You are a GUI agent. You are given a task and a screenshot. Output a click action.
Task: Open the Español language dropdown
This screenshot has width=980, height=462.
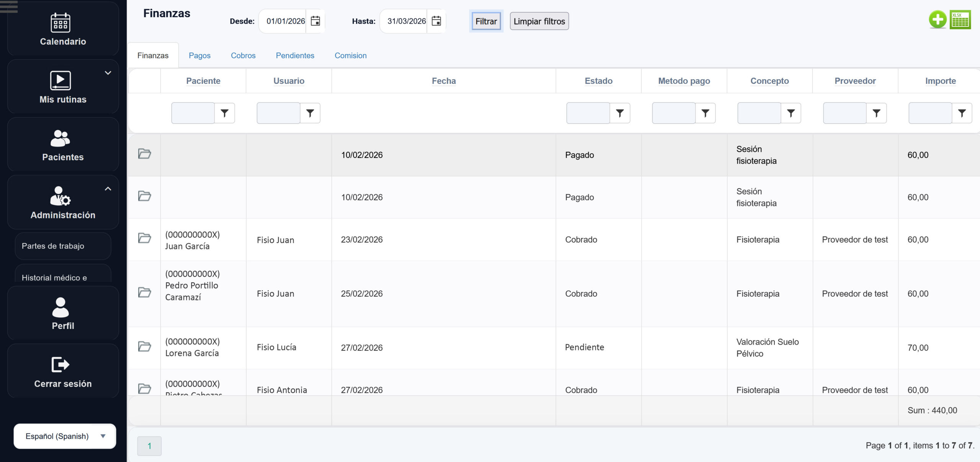(65, 436)
